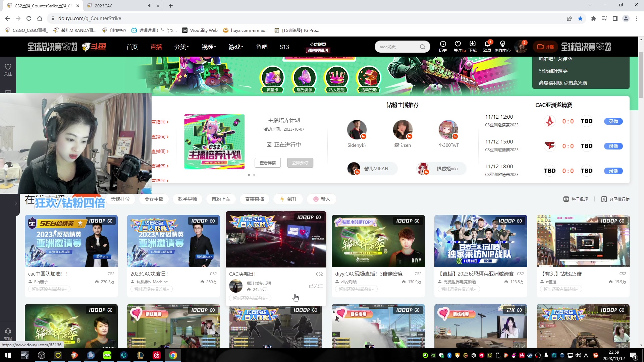Click the 活动赞助 treasure chest icon

coord(369,79)
